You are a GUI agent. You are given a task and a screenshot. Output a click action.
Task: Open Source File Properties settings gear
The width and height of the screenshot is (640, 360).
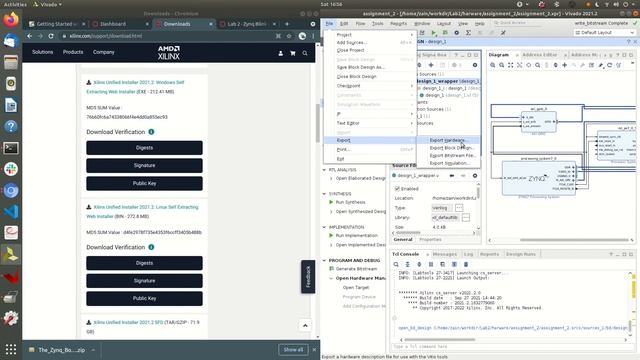475,176
